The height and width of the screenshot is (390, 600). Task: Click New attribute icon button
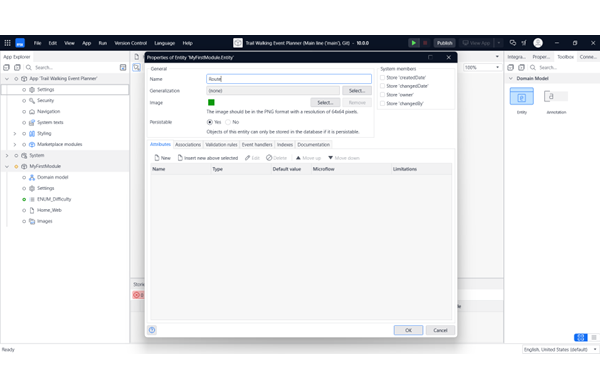[x=162, y=158]
